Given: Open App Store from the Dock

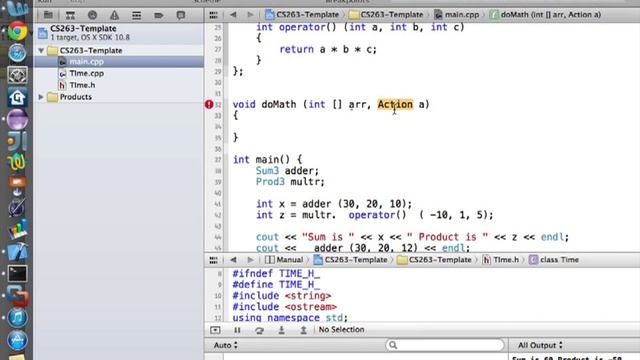Looking at the screenshot, I should [x=17, y=340].
